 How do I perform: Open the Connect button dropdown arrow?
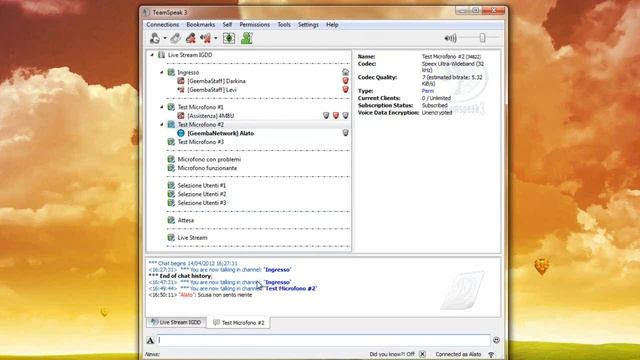[x=165, y=39]
